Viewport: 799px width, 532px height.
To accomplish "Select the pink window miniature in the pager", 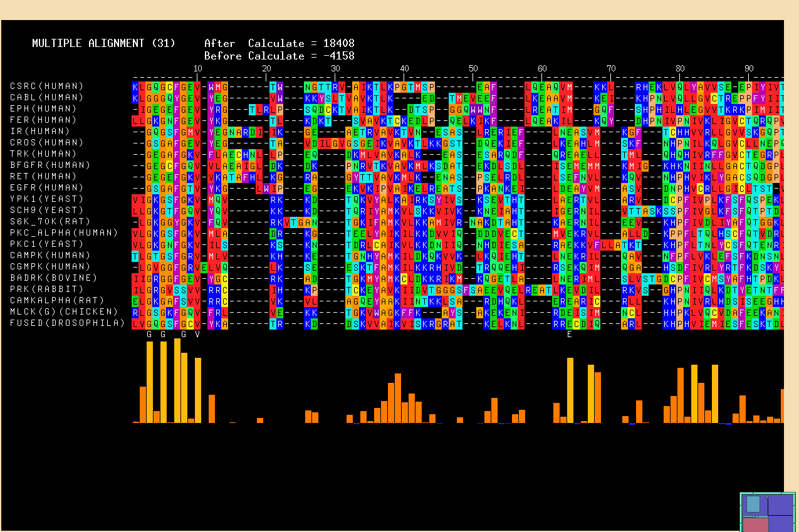I will (x=755, y=524).
